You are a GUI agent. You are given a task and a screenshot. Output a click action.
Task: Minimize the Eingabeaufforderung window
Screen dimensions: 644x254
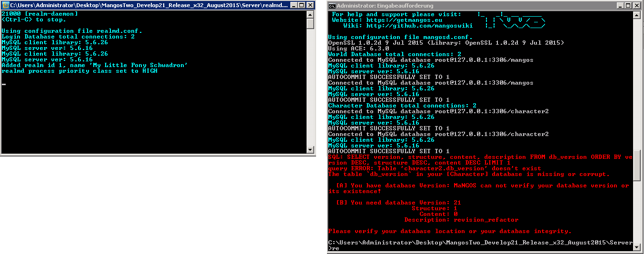coord(622,6)
